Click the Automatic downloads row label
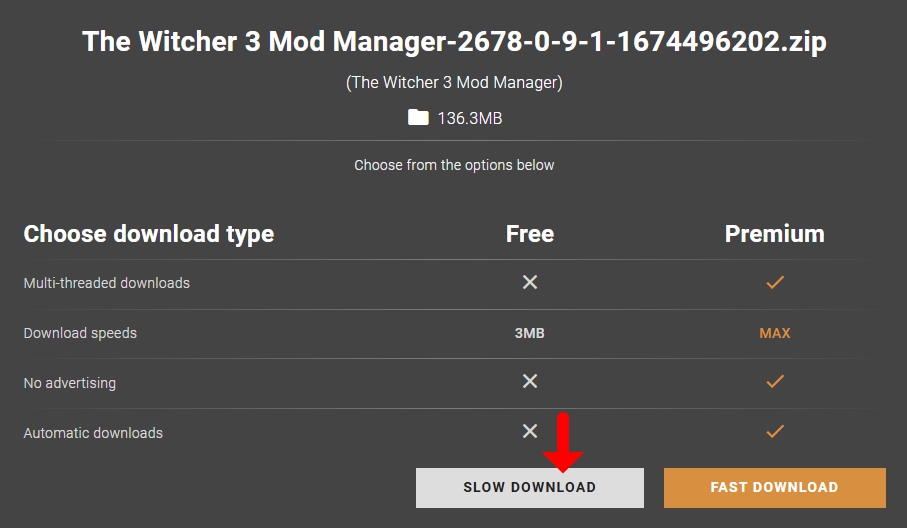Screen dimensions: 907x528 click(x=93, y=433)
